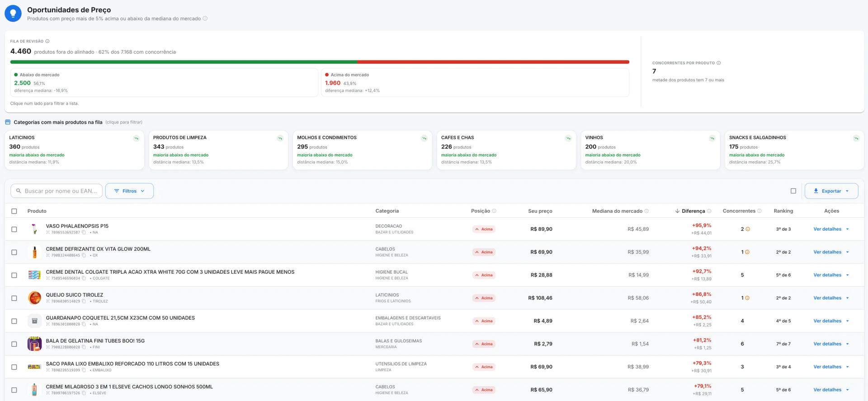Toggle the select-all checkbox in the table header

click(14, 211)
